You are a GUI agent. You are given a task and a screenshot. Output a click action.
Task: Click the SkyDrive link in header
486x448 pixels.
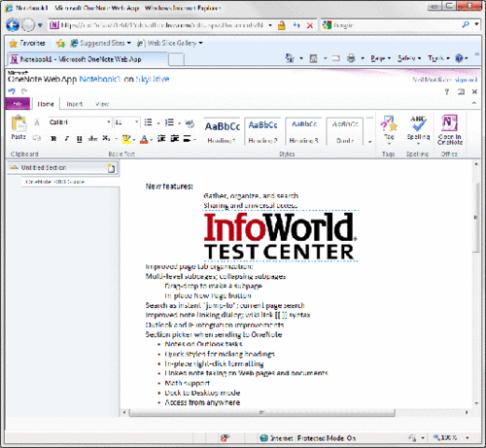(x=153, y=79)
